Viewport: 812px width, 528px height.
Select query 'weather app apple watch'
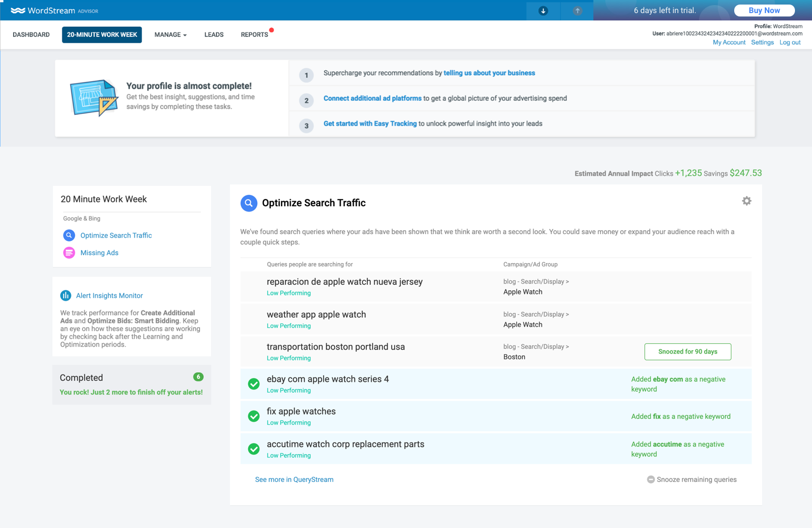click(316, 314)
